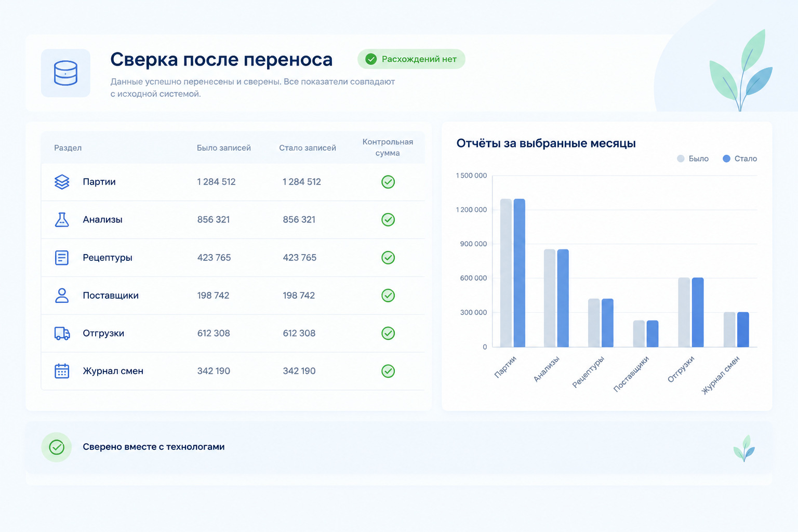This screenshot has height=532, width=798.
Task: Select the Рецептуры row label
Action: (108, 258)
